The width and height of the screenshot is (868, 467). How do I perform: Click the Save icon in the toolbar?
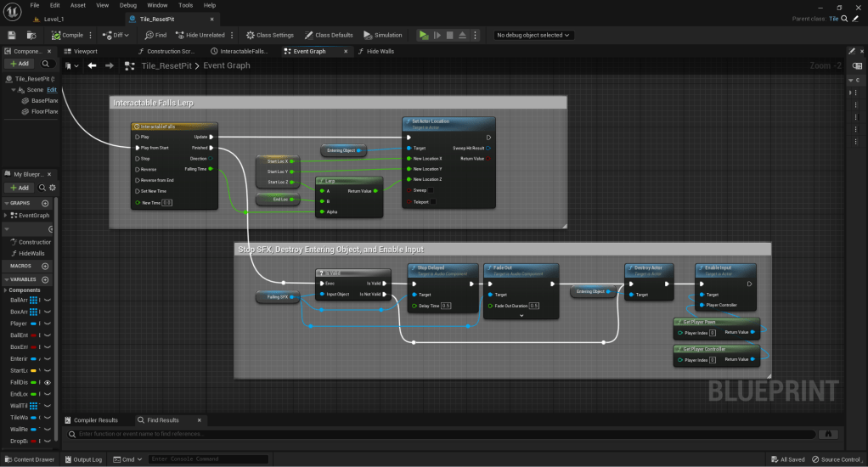coord(12,35)
